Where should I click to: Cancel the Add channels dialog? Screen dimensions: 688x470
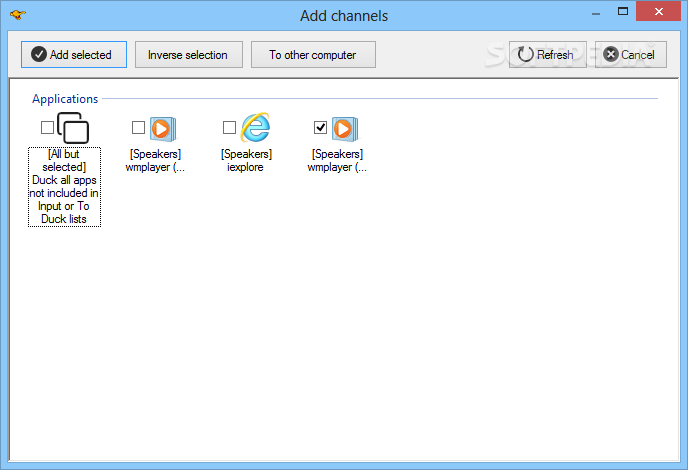coord(631,55)
